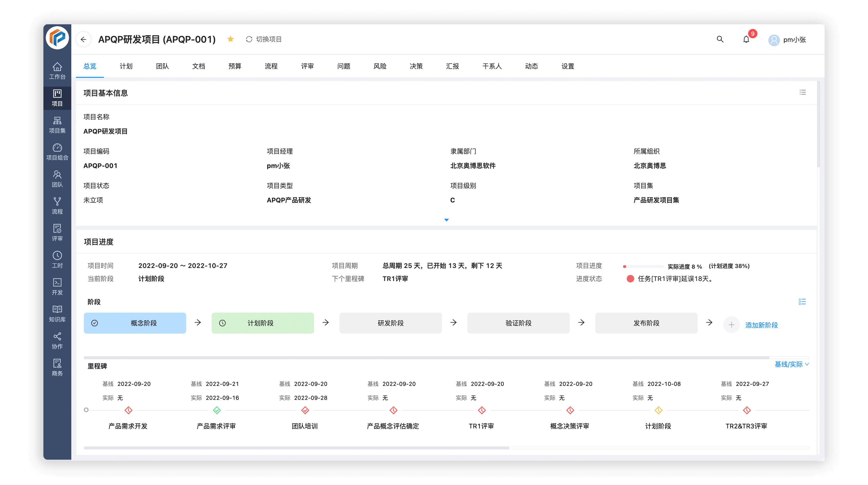The height and width of the screenshot is (485, 868).
Task: Toggle the favorite star for this project
Action: 230,39
